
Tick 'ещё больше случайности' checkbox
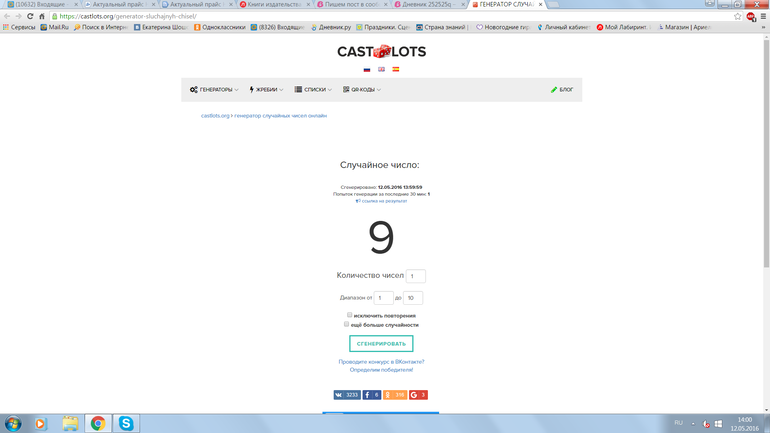pos(347,324)
